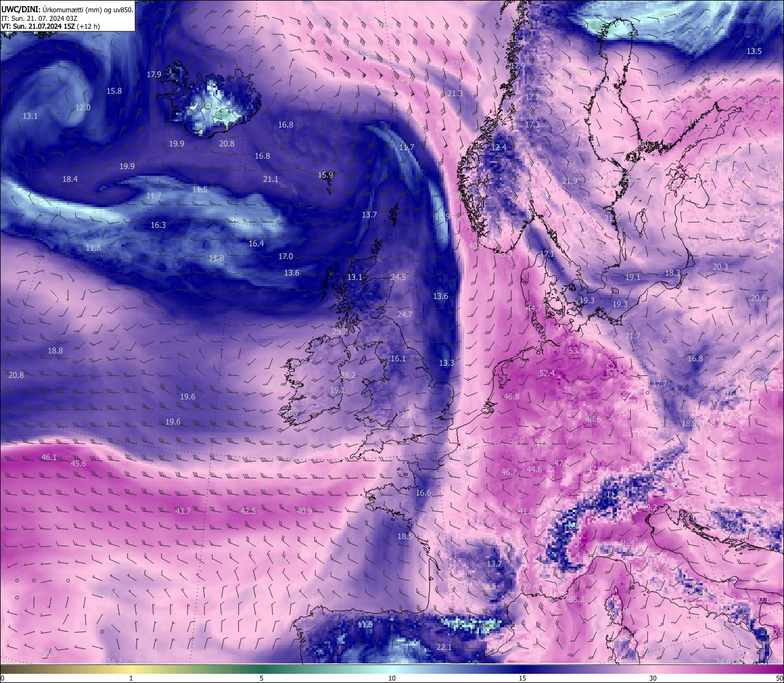Click the 53.9 value over Germany
Viewport: 784px width, 683px height.
pos(576,350)
